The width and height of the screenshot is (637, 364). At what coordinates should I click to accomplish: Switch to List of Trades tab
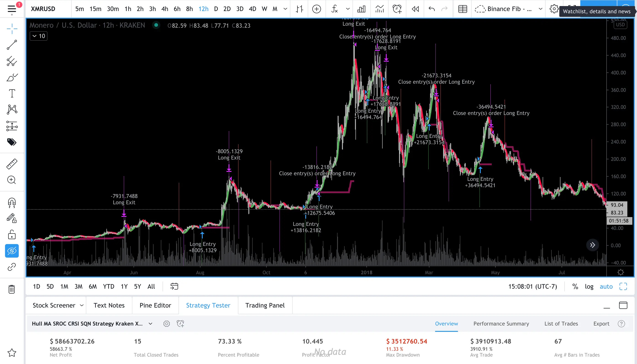tap(561, 323)
